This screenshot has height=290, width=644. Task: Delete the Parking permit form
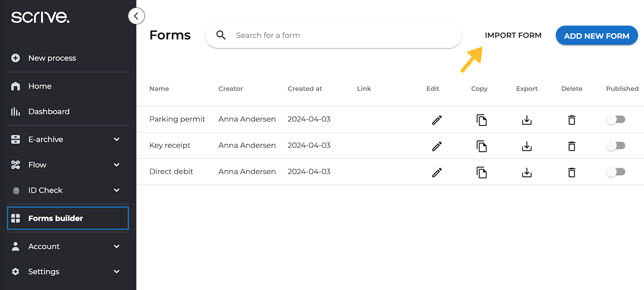(x=572, y=120)
